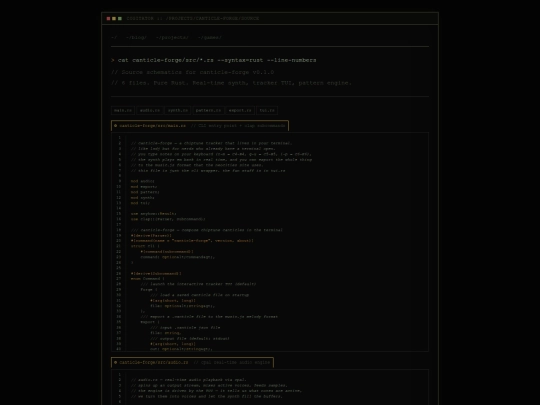Click the "#[derive(Parser)]" attribute line
Image resolution: width=540 pixels, height=405 pixels.
[x=151, y=236]
